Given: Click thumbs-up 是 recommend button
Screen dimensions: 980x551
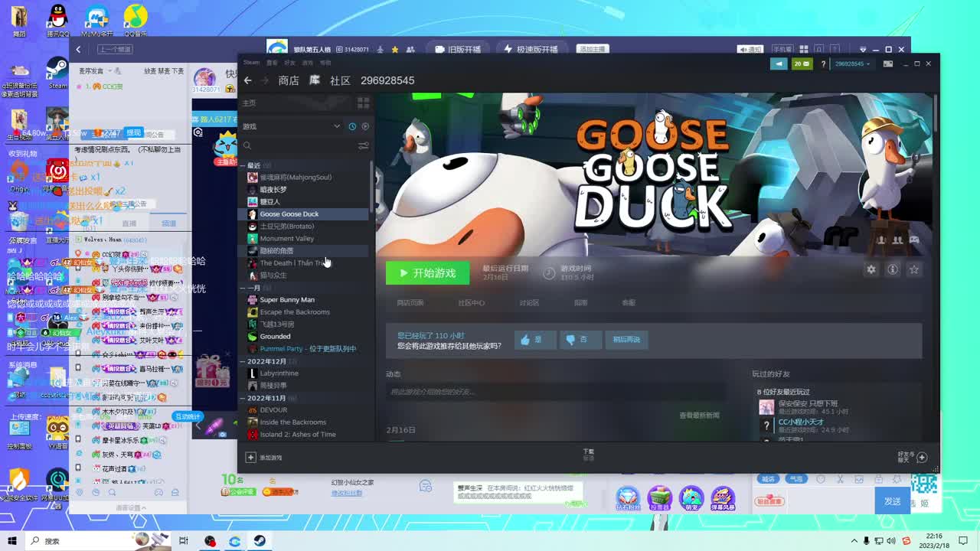Looking at the screenshot, I should 534,340.
